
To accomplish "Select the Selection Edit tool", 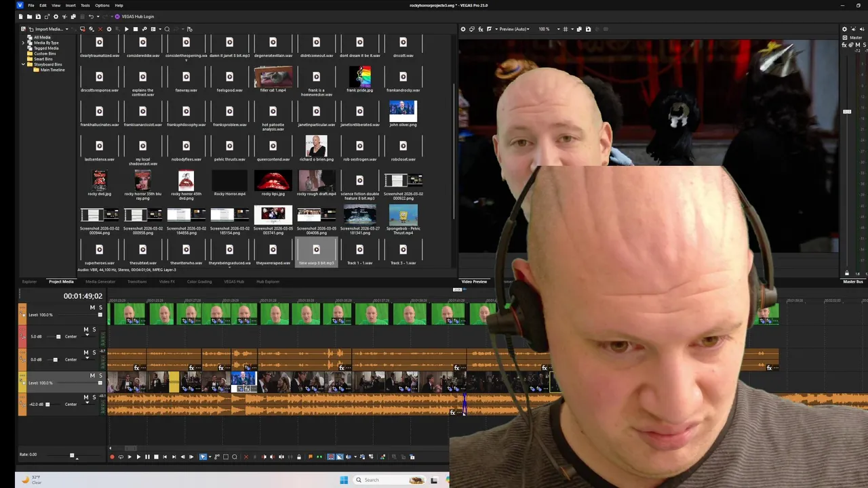I will pos(226,457).
